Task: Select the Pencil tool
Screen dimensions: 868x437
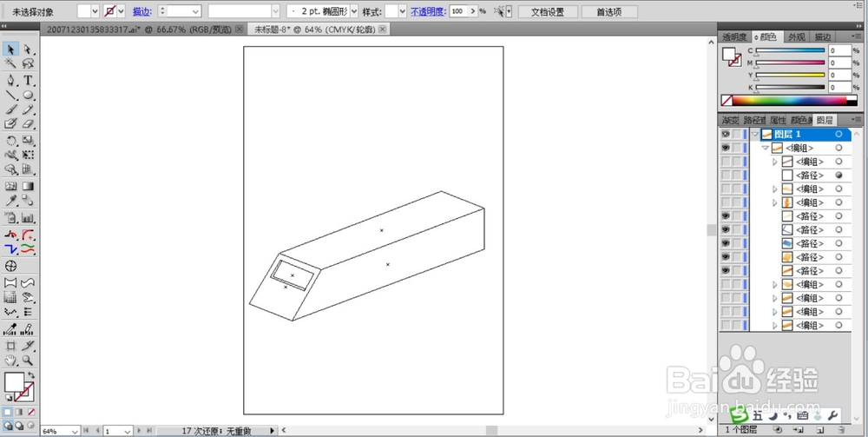Action: [28, 109]
